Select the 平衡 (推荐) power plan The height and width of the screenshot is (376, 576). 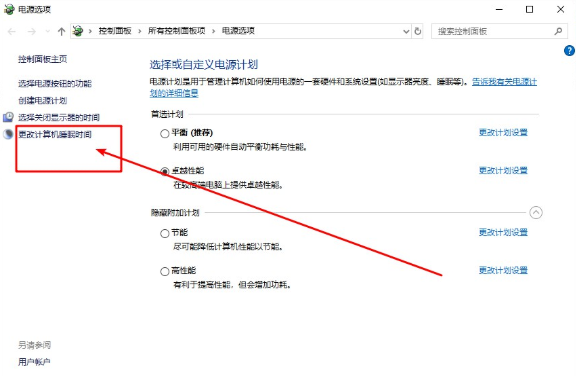(x=164, y=133)
